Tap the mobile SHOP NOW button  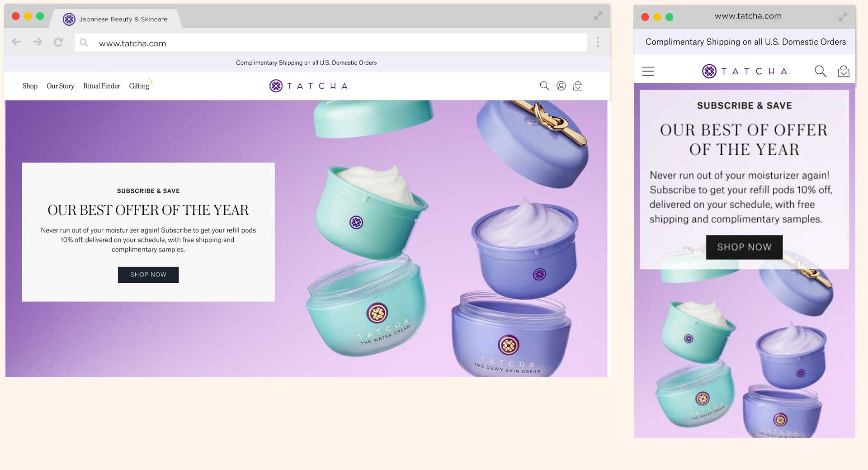744,247
